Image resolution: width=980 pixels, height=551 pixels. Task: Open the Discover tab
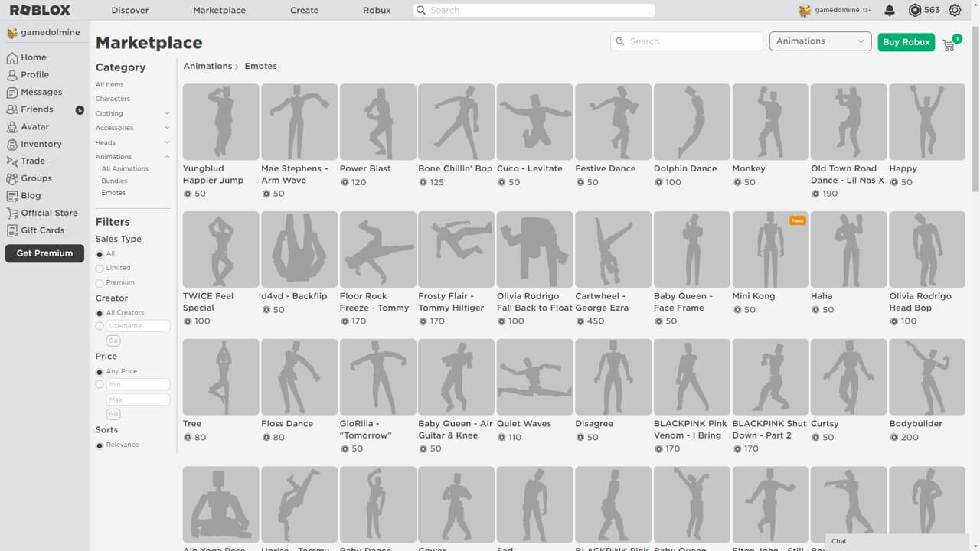tap(130, 11)
